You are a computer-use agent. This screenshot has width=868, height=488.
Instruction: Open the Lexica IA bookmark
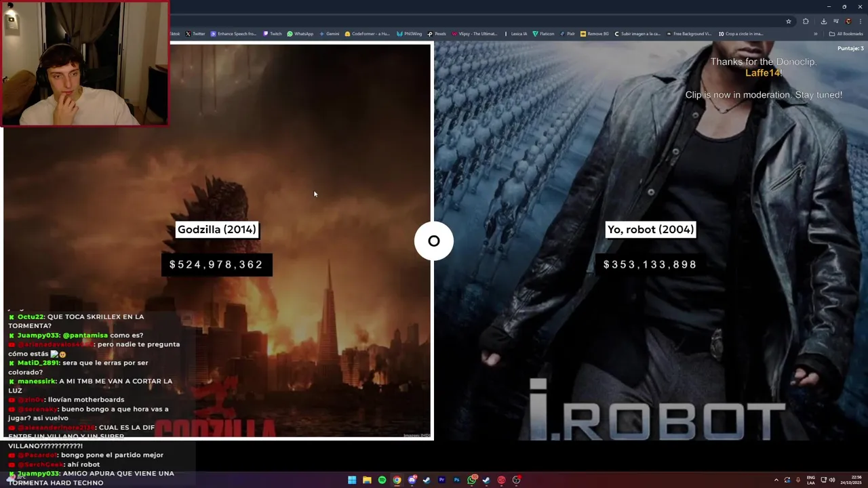tap(516, 34)
